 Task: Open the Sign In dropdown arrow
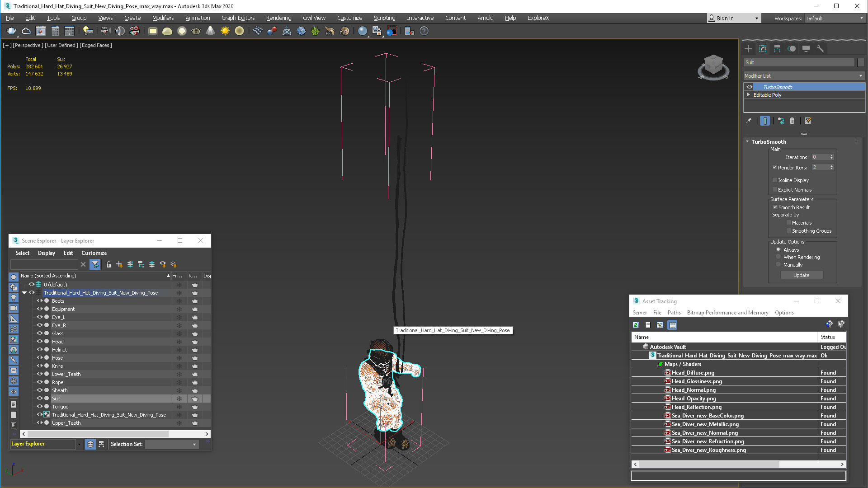tap(757, 18)
